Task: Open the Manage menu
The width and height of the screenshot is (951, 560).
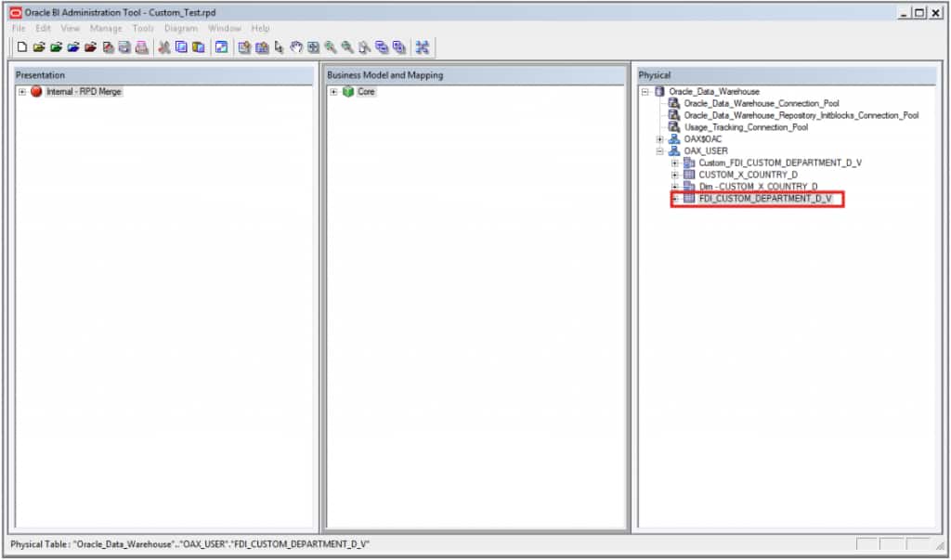Action: click(x=105, y=28)
